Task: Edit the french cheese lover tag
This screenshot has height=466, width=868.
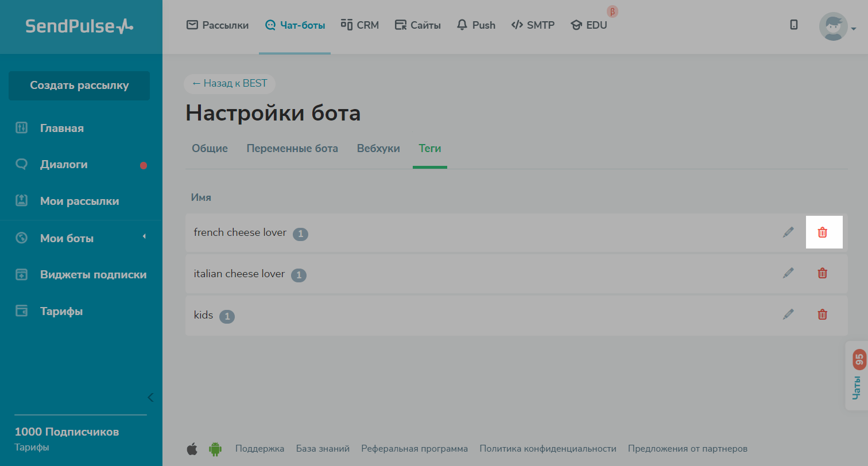Action: point(788,232)
